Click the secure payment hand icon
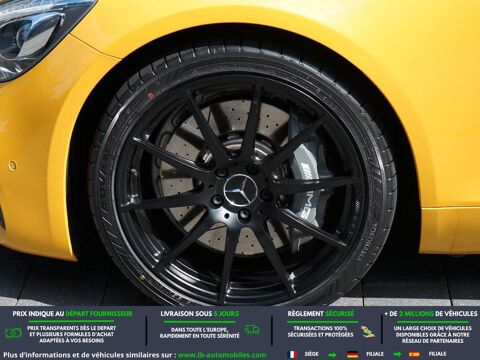Image resolution: width=480 pixels, height=360 pixels. (367, 332)
